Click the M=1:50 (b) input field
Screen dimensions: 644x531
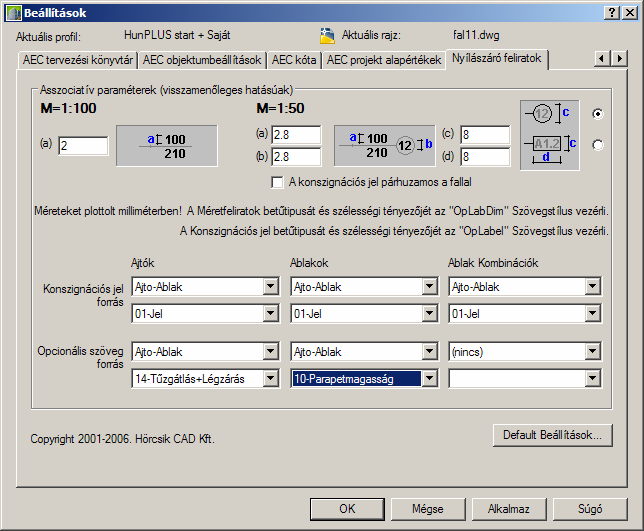pos(296,157)
